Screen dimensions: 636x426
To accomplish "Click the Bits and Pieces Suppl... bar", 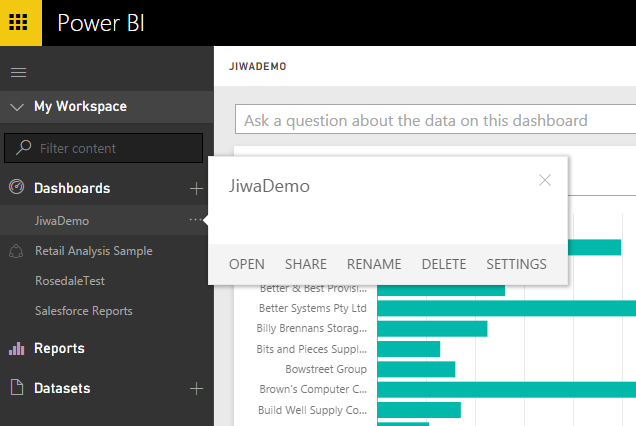I will pyautogui.click(x=408, y=349).
